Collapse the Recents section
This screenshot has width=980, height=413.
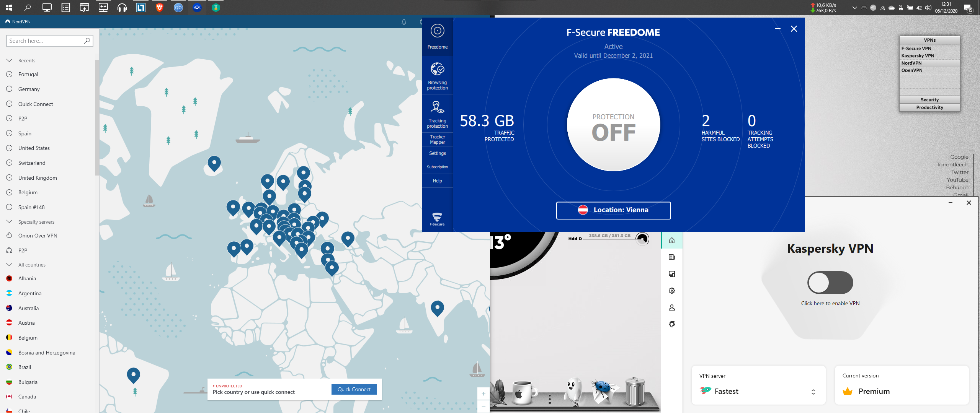click(x=10, y=60)
